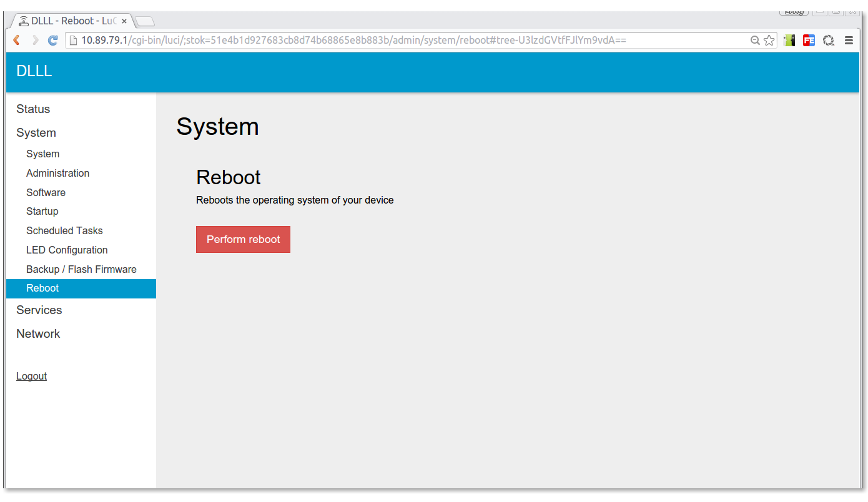Click the gray aperture extension icon
This screenshot has width=868, height=502.
[829, 41]
